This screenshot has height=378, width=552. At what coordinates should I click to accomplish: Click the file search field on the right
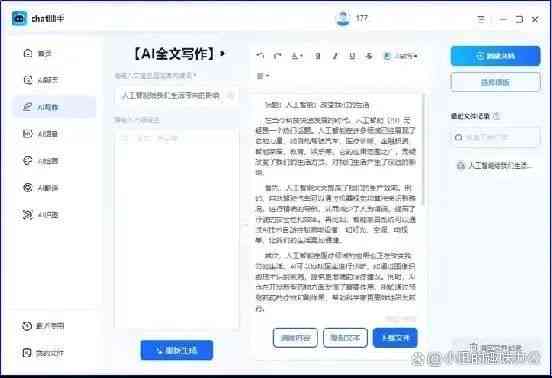tap(495, 137)
